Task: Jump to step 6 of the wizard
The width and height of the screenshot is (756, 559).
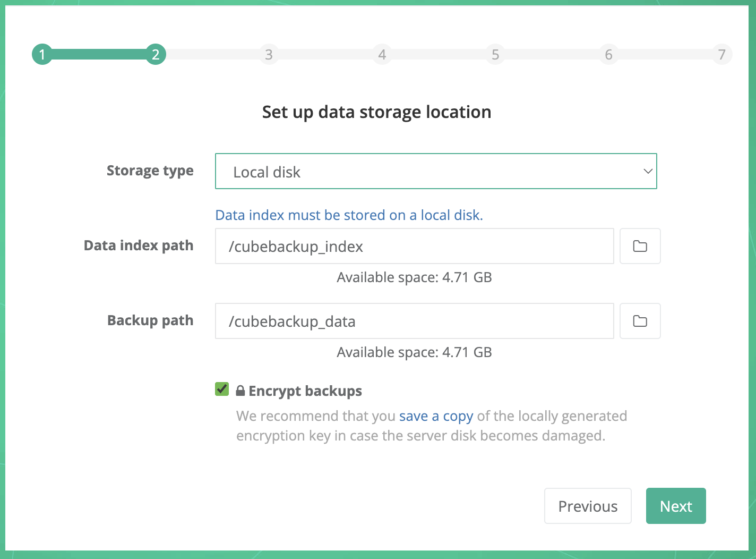Action: 608,54
